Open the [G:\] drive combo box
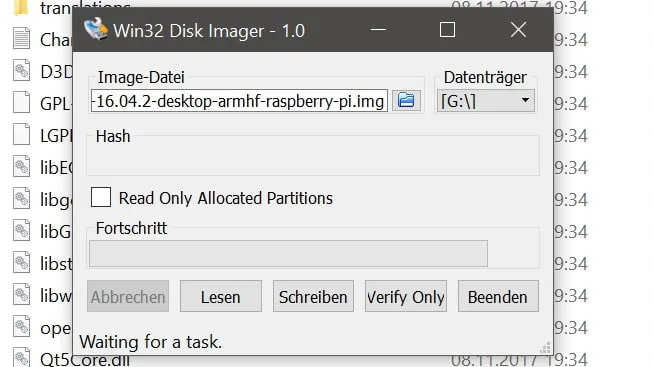This screenshot has width=653, height=367. [x=486, y=101]
